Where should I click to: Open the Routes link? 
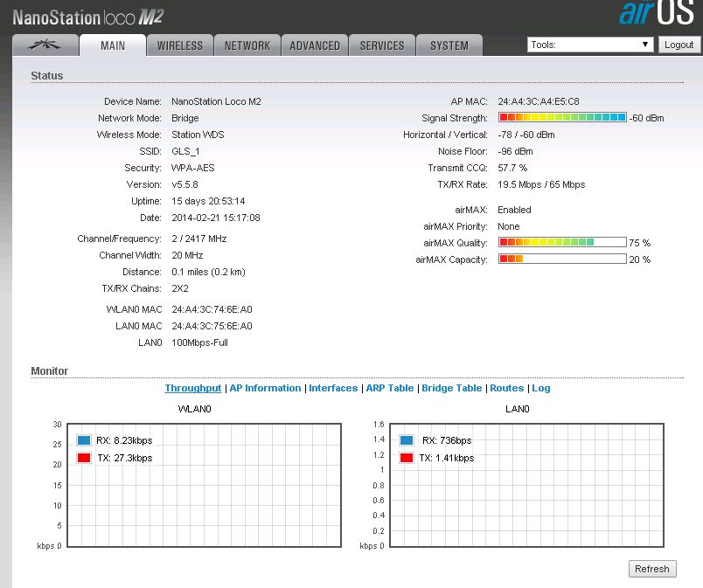point(506,388)
